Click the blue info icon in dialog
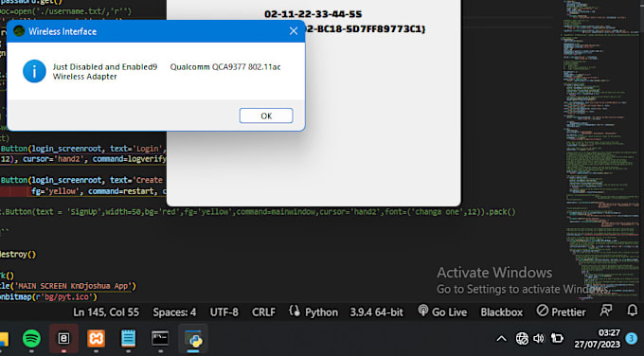This screenshot has height=356, width=644. 34,71
